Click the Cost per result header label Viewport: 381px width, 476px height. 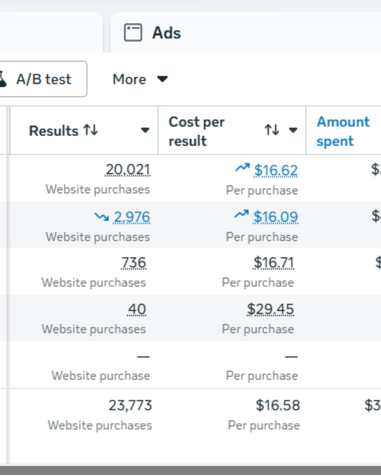[x=197, y=131]
